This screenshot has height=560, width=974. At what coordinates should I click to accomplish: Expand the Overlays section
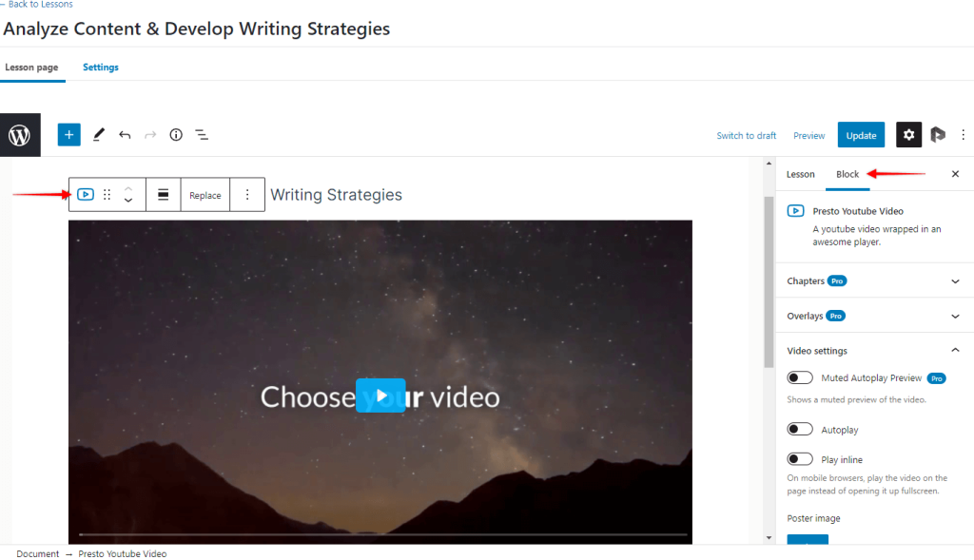[873, 316]
